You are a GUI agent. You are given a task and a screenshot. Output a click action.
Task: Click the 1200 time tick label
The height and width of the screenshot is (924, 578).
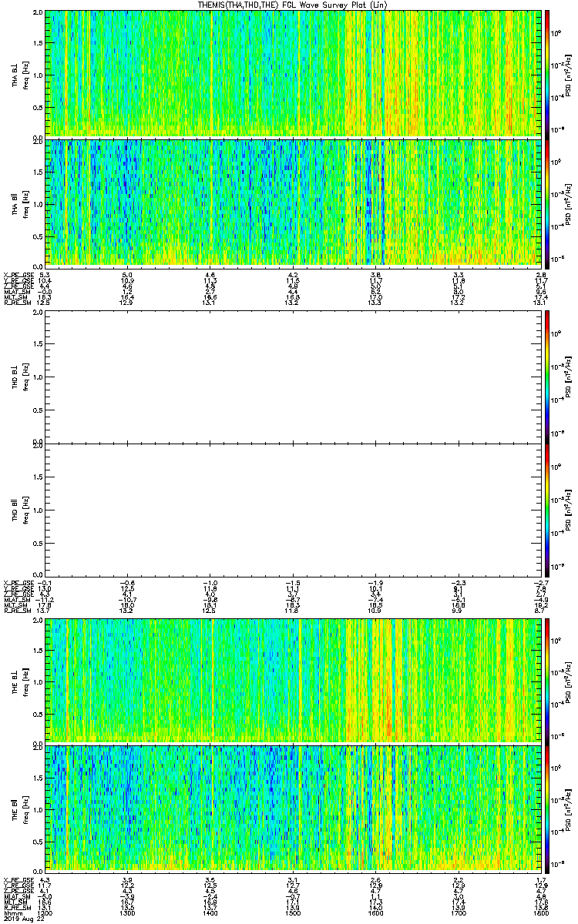(45, 912)
